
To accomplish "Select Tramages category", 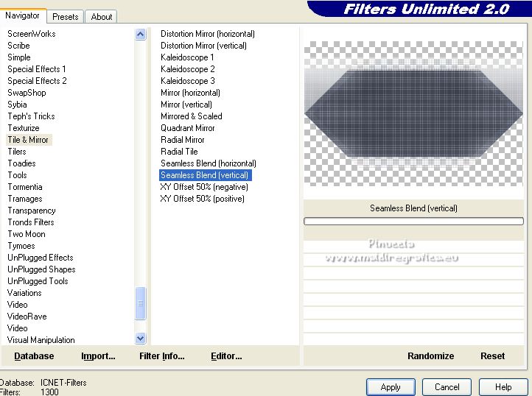I will coord(25,199).
